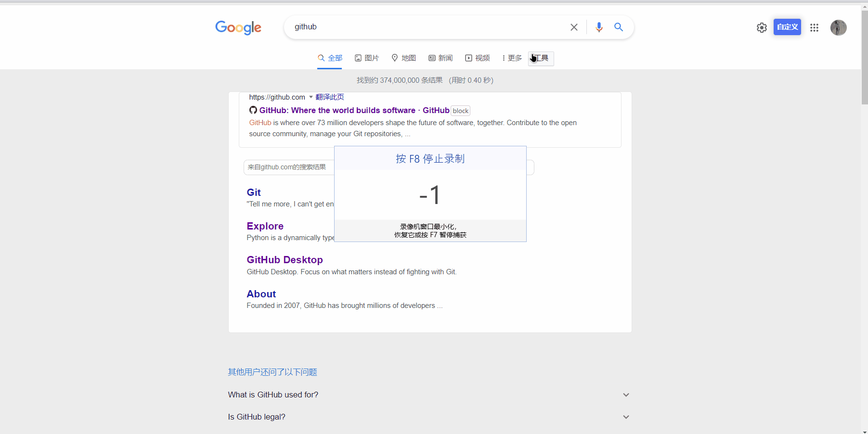Activate voice search microphone
Viewport: 868px width, 434px height.
(x=599, y=27)
